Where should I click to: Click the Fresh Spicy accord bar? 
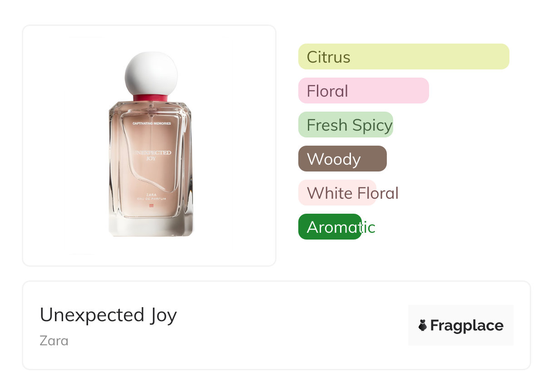(x=346, y=125)
